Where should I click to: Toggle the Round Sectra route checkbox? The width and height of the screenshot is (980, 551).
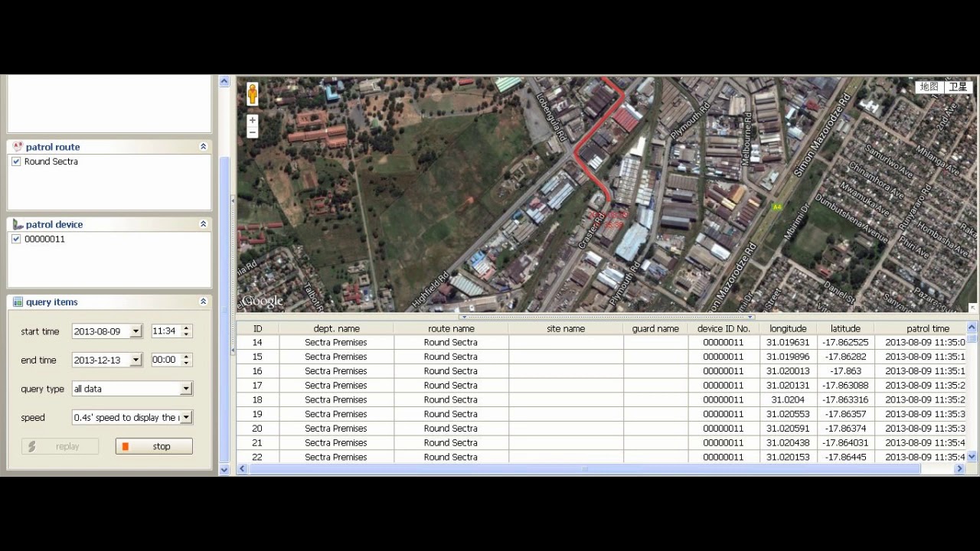point(16,161)
